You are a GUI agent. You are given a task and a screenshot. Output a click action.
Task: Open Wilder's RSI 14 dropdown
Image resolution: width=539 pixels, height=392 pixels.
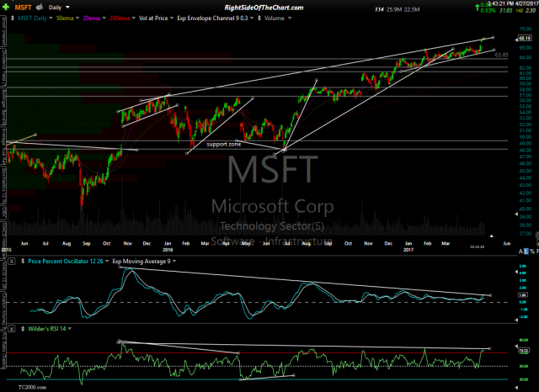pyautogui.click(x=70, y=329)
